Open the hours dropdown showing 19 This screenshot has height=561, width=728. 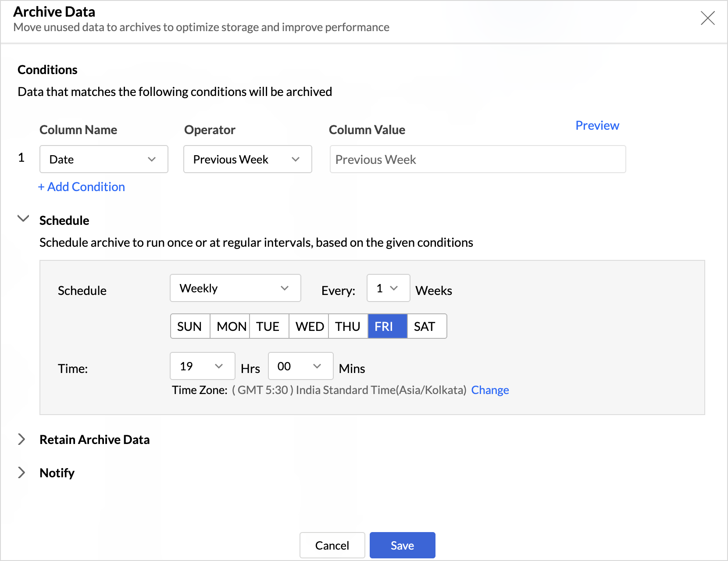pos(202,366)
